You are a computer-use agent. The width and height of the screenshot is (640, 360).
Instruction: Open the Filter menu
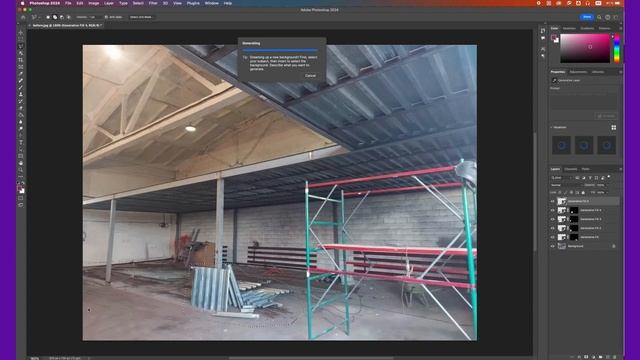(x=153, y=3)
